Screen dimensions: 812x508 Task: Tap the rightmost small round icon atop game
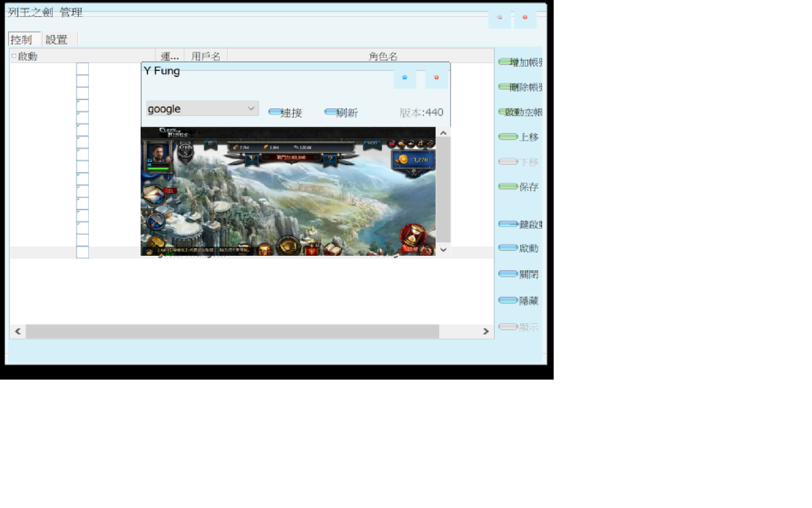[430, 144]
